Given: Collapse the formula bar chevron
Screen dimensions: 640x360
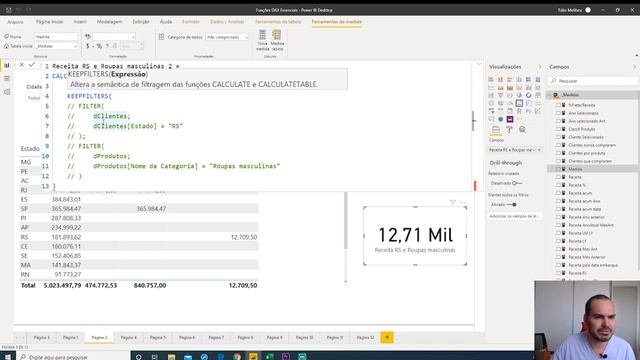Looking at the screenshot, I should coord(479,64).
